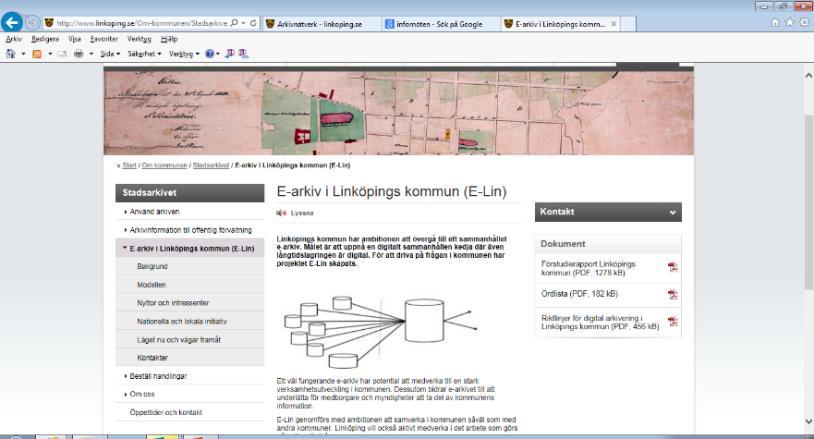Go back with the blue Back arrow
This screenshot has height=439, width=814.
click(x=11, y=22)
